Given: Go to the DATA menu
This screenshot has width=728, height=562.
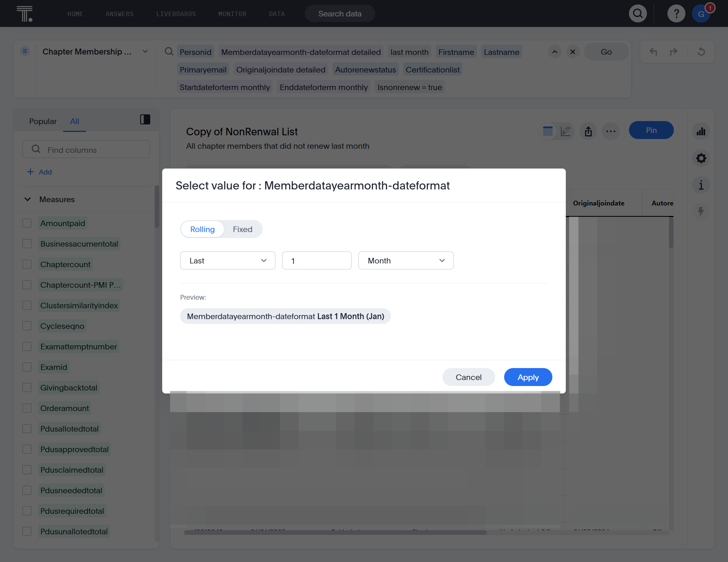Looking at the screenshot, I should pos(277,14).
